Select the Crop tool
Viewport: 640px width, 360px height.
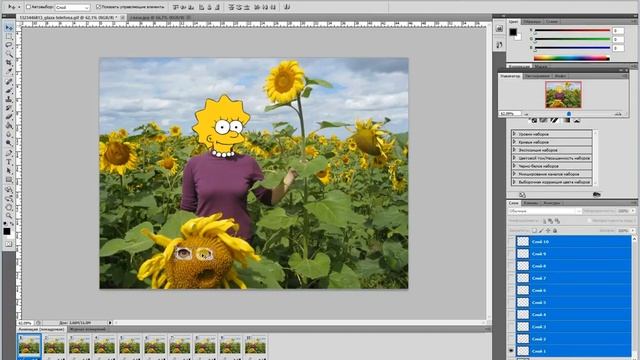click(x=9, y=62)
